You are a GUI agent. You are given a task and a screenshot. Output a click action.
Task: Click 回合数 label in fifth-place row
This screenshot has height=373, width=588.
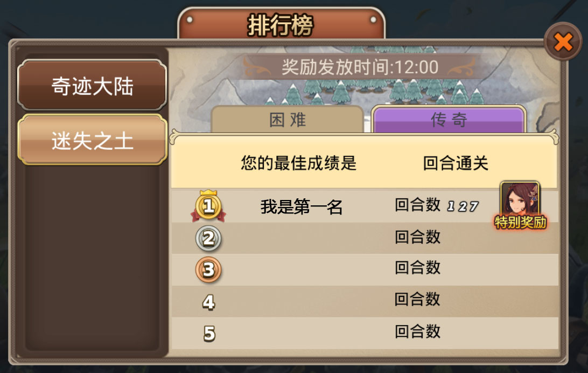(x=417, y=331)
